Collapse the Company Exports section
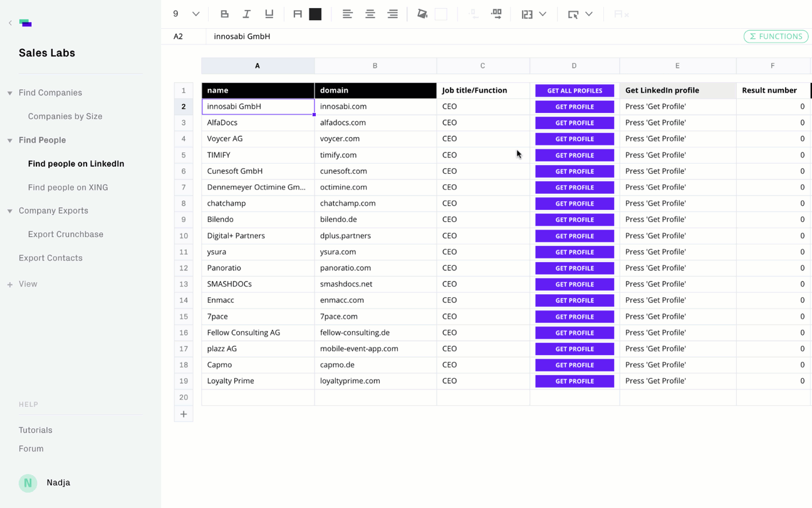This screenshot has height=508, width=812. (10, 211)
